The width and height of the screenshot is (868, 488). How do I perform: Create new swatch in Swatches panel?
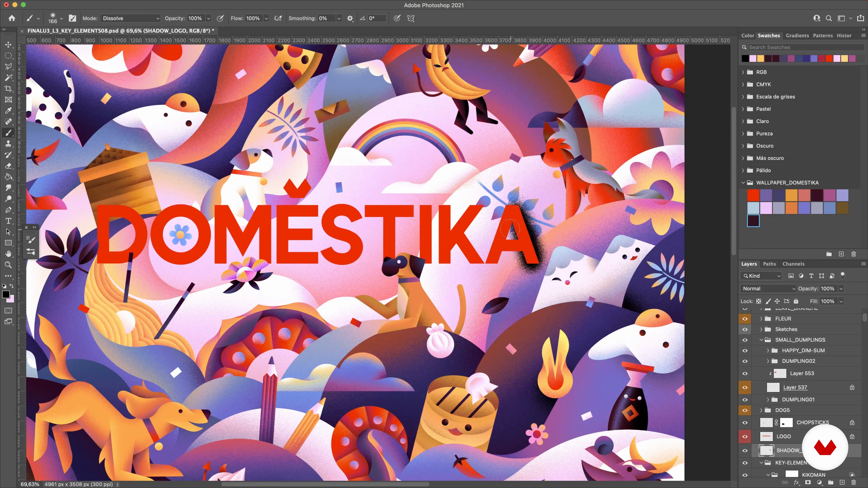(x=841, y=254)
